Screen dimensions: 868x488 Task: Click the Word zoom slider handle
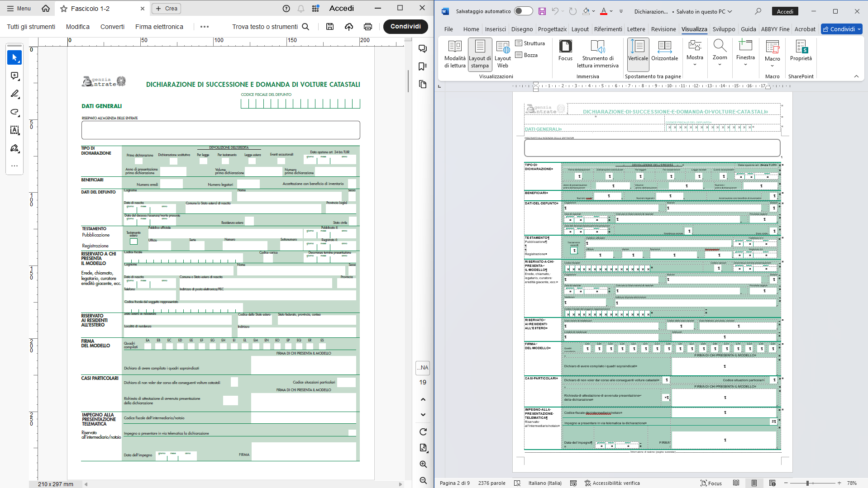(x=807, y=483)
